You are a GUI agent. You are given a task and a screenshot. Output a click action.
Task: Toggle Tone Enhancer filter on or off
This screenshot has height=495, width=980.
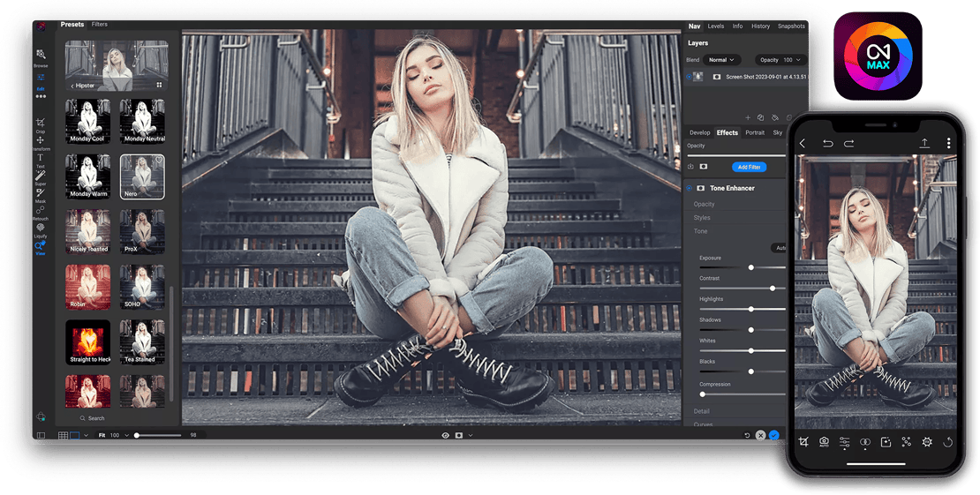pyautogui.click(x=690, y=188)
